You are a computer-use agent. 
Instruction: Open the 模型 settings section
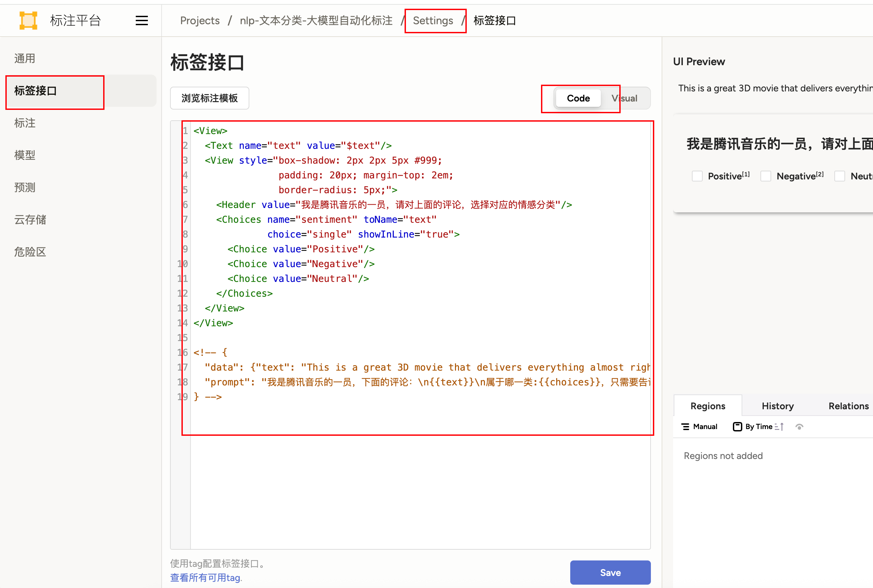[x=25, y=155]
